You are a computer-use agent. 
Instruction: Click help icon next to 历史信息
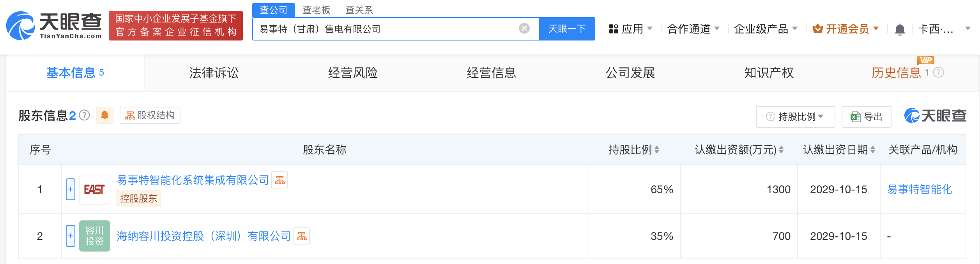(939, 72)
